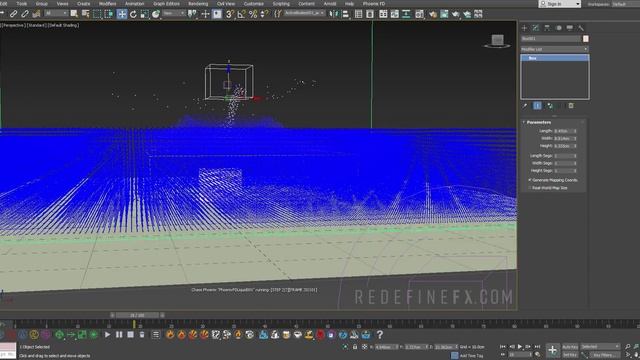This screenshot has width=640, height=360.
Task: Toggle the 3D Snaps button
Action: pyautogui.click(x=230, y=14)
